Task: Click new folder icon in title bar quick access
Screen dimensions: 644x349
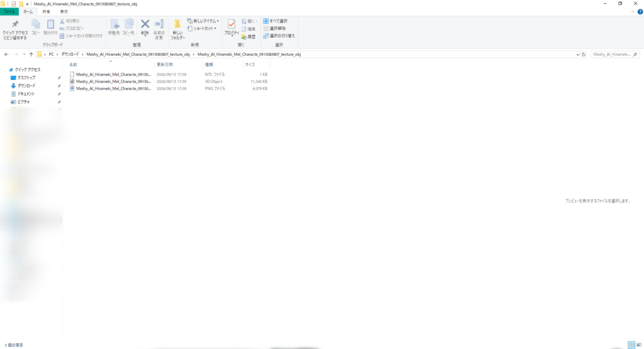Action: (21, 4)
